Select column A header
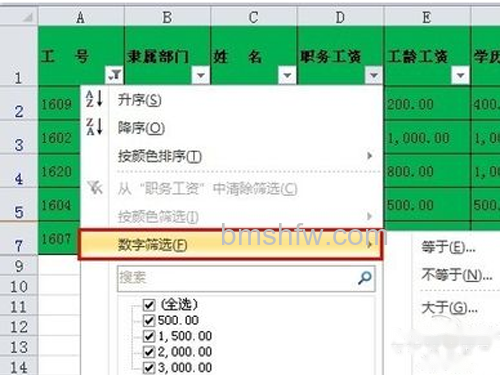Image resolution: width=500 pixels, height=375 pixels. coord(81,17)
